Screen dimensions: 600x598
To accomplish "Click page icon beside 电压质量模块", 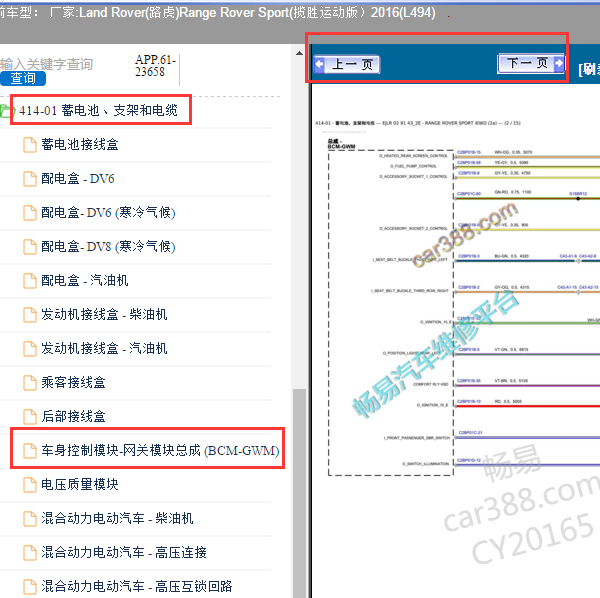I will coord(30,485).
